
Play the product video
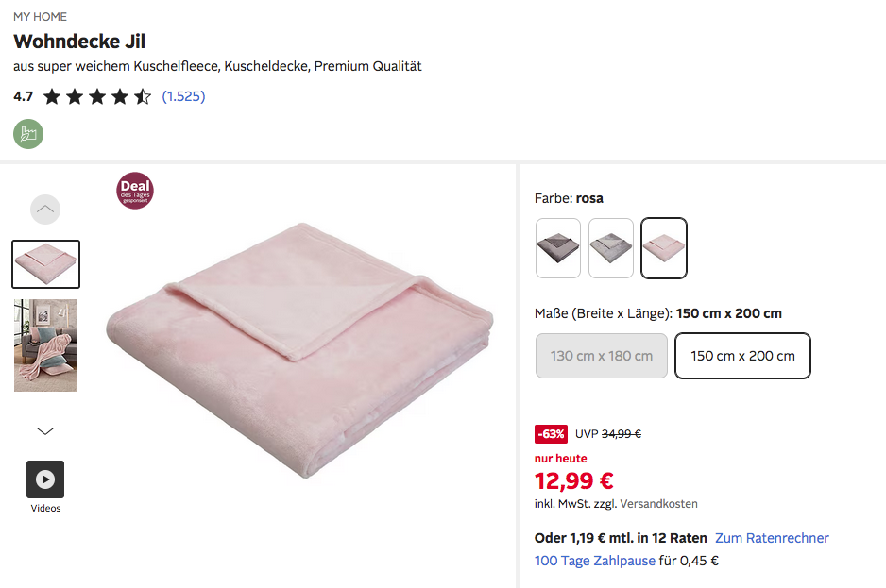[x=45, y=479]
